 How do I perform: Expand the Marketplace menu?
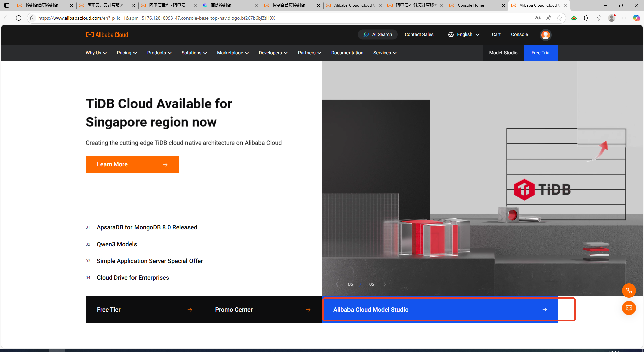click(x=233, y=53)
